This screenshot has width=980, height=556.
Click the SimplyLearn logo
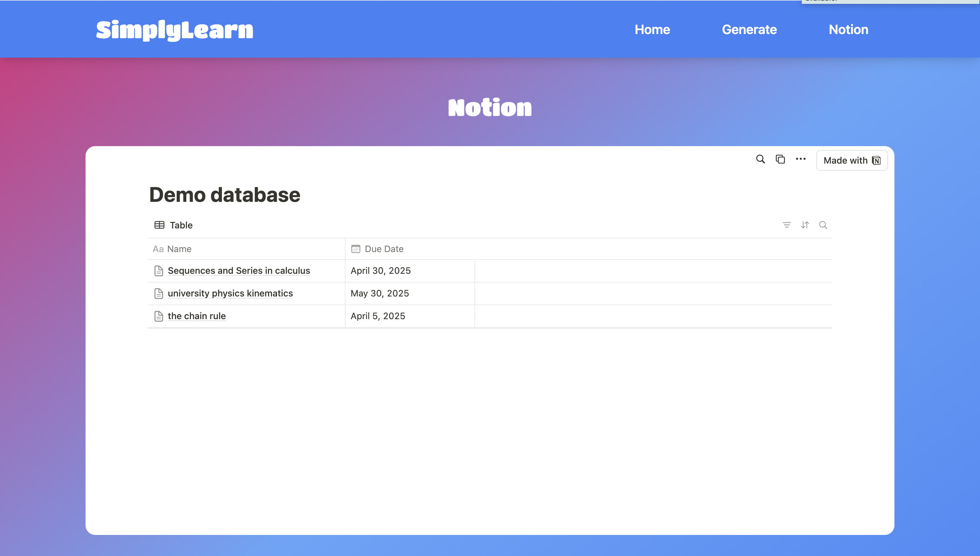(x=175, y=30)
